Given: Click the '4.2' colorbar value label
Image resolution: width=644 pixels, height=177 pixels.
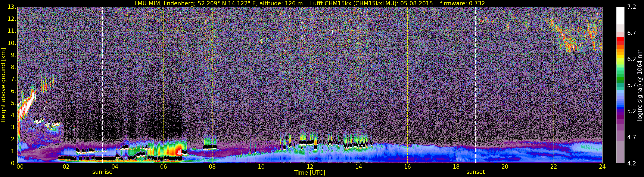Looking at the screenshot, I should tap(632, 163).
